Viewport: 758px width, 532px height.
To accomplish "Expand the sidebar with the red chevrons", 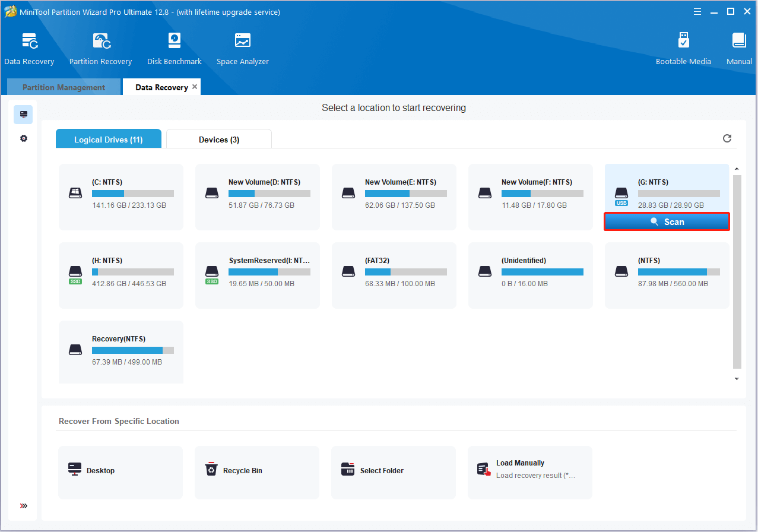I will pos(24,506).
